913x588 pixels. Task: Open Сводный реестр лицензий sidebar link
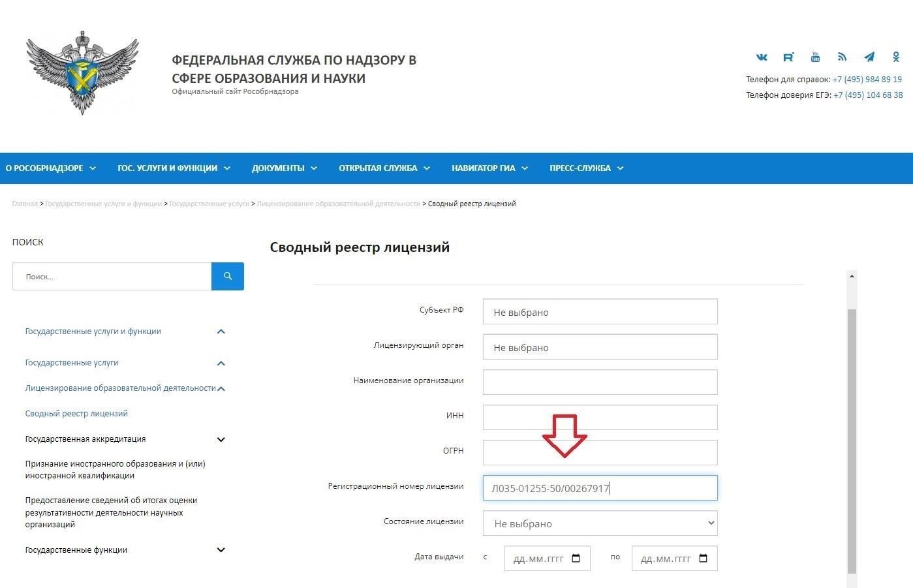click(x=76, y=414)
